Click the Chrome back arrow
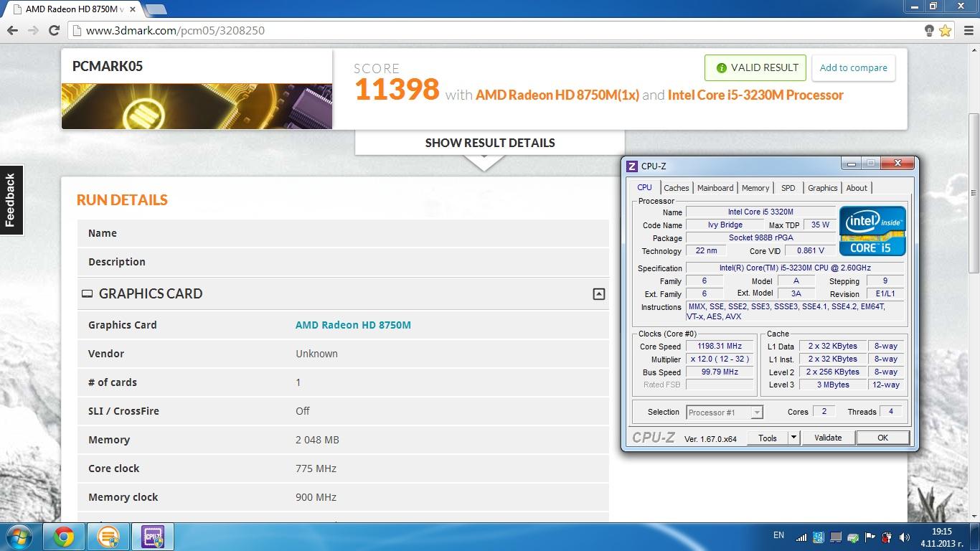980x551 pixels. [12, 30]
